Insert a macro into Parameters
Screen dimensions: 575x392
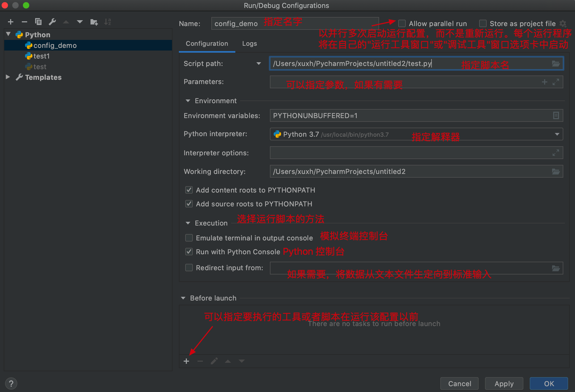point(545,82)
